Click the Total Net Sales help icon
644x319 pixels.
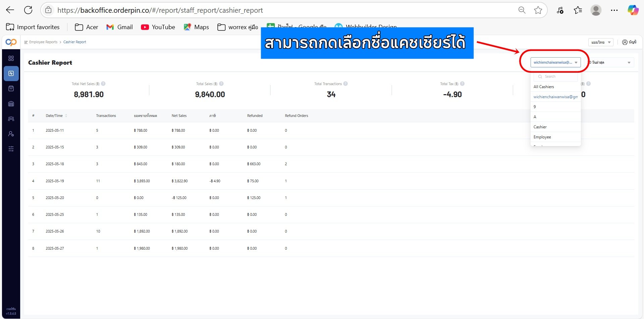coord(103,84)
